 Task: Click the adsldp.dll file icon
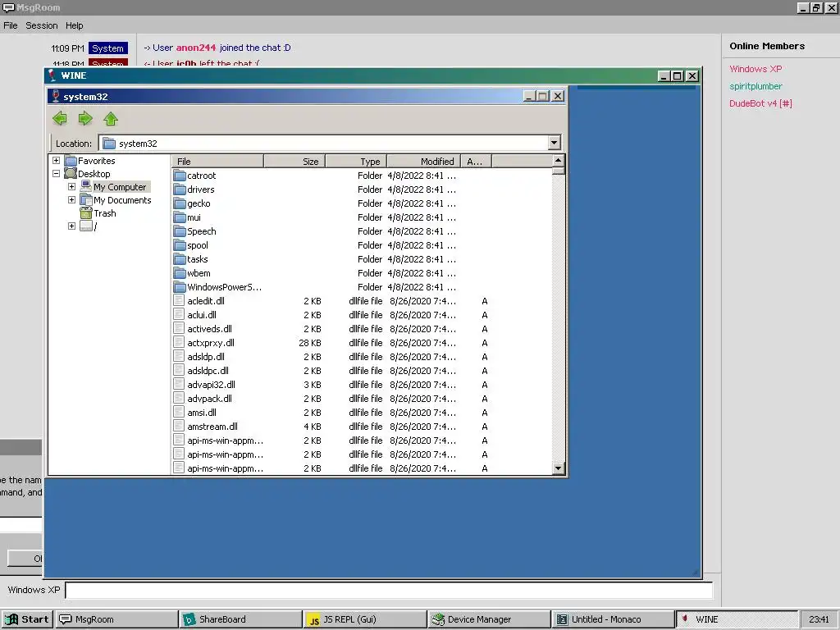click(179, 356)
